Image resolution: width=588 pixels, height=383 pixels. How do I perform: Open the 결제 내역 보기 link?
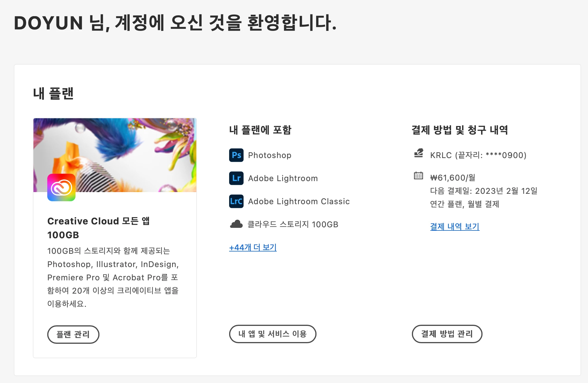click(455, 227)
